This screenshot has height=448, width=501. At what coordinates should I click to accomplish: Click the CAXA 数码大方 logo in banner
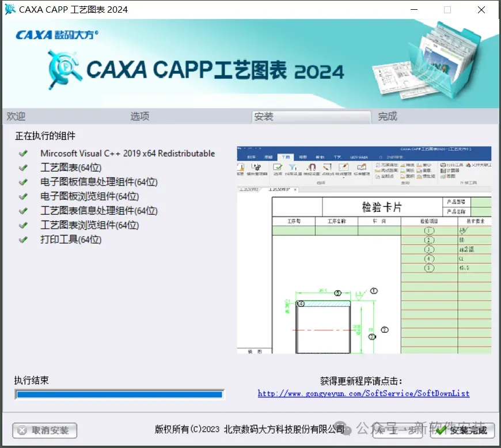point(57,35)
